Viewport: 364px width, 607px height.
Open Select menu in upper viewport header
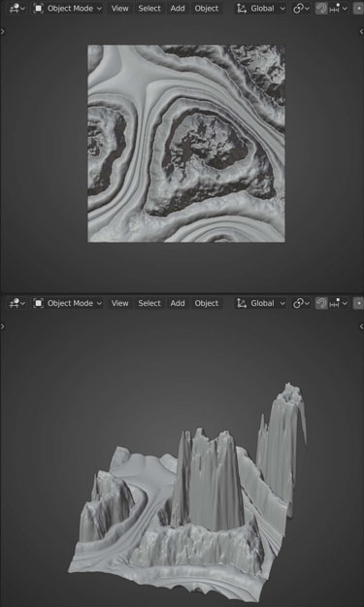tap(149, 8)
